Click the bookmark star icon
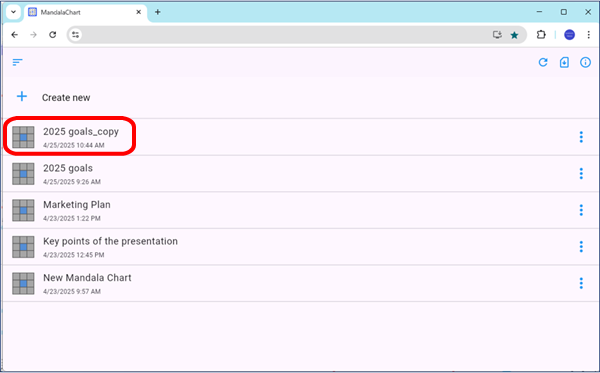600x373 pixels. (514, 35)
